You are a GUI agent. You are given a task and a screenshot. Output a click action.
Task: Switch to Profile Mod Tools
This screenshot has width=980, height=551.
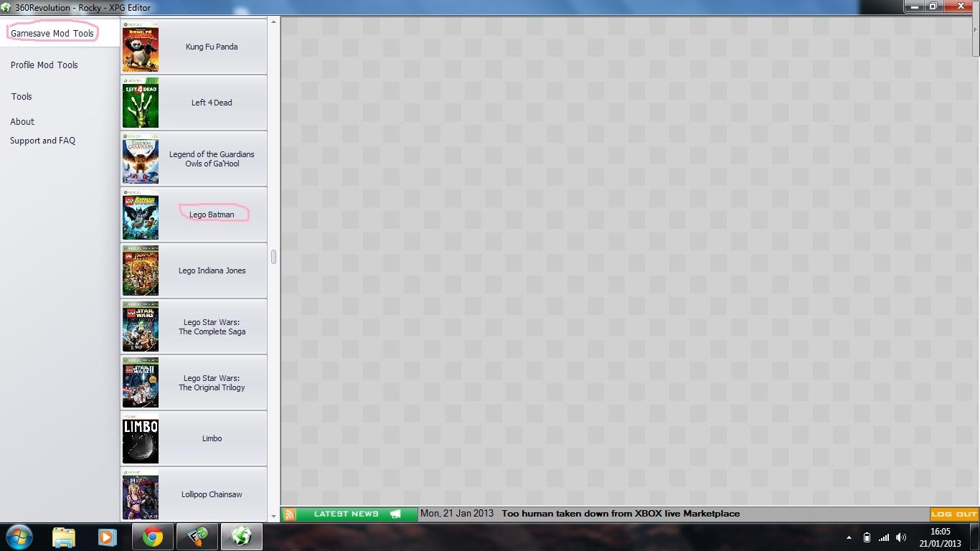[44, 65]
